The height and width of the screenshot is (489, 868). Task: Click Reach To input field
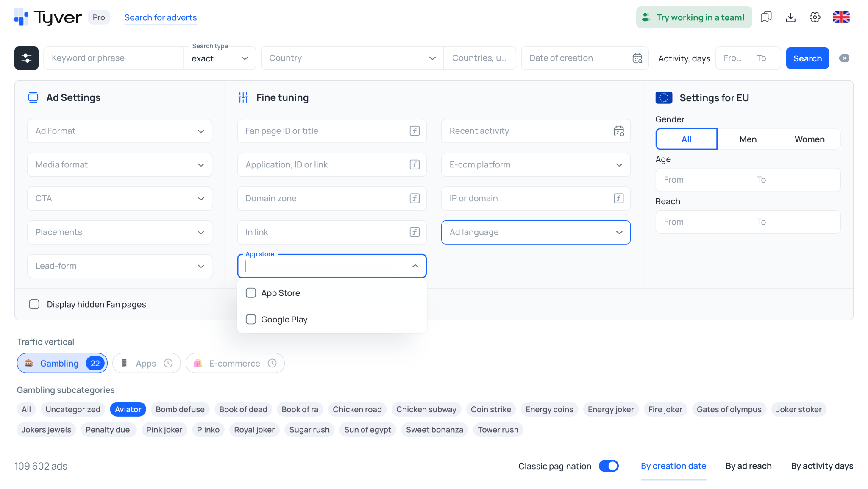click(794, 222)
